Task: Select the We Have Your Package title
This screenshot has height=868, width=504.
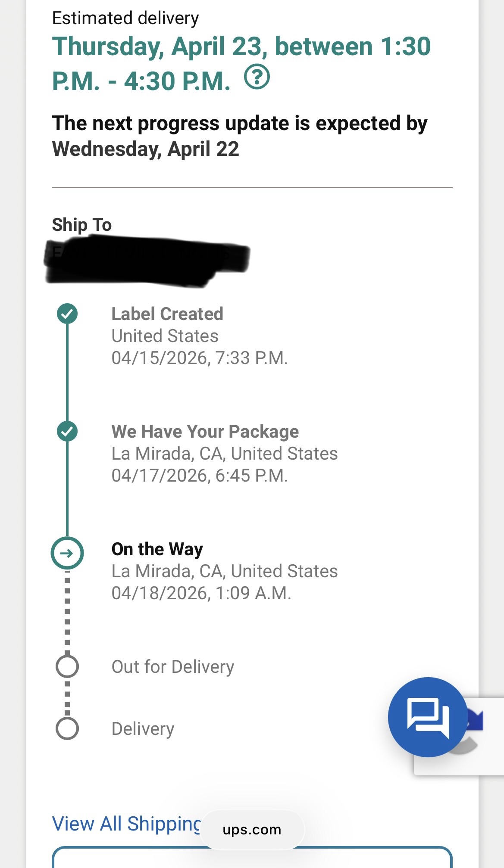Action: click(x=205, y=432)
